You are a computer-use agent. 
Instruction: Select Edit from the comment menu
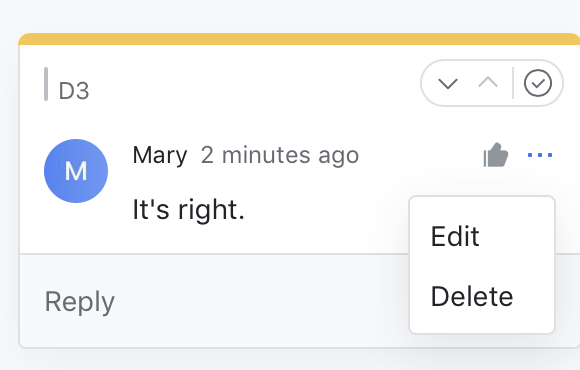click(x=455, y=236)
